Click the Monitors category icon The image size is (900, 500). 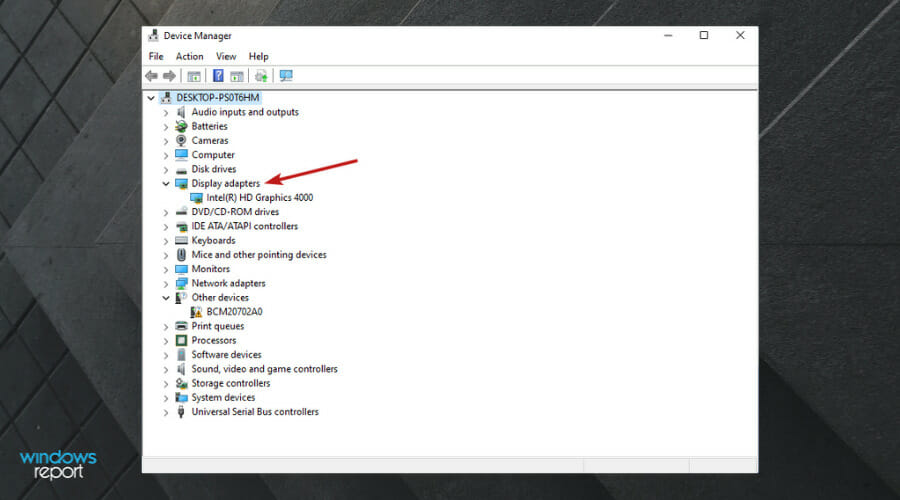(181, 269)
